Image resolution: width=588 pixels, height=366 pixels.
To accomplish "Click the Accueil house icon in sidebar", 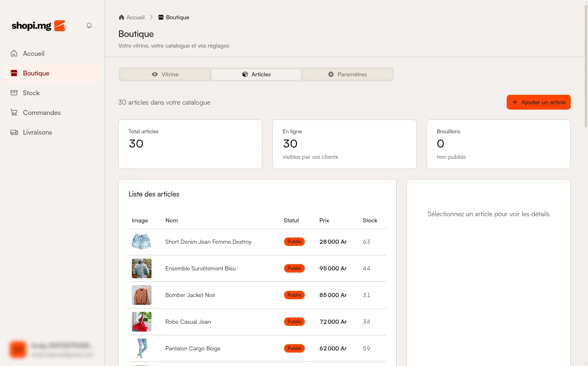I will (14, 53).
